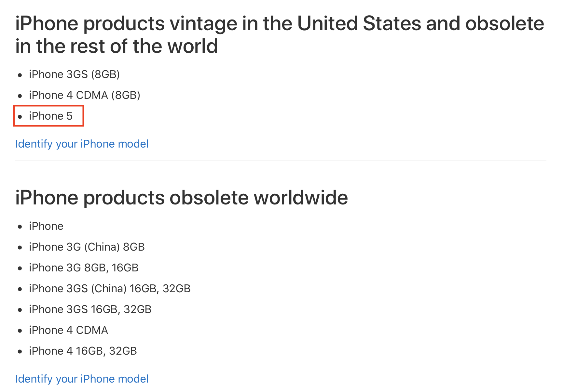This screenshot has width=563, height=392.
Task: Click the bullet beside iPhone 3GS (8GB)
Action: point(20,75)
